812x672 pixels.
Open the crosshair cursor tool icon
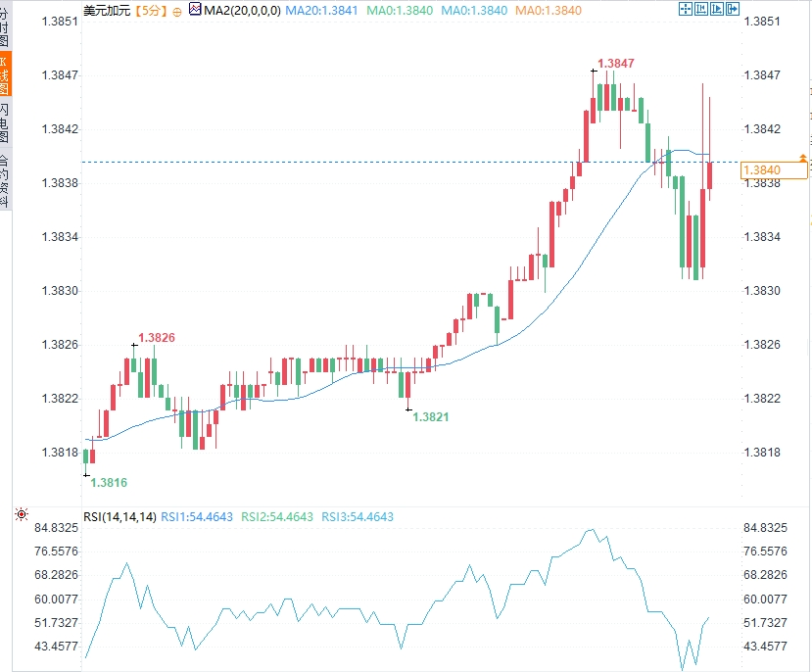[x=685, y=9]
